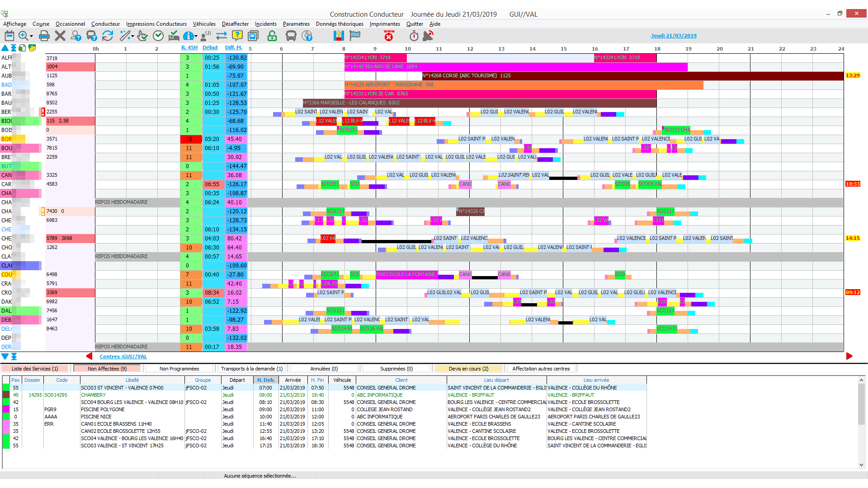Click the printer icon
The width and height of the screenshot is (868, 488).
point(44,36)
